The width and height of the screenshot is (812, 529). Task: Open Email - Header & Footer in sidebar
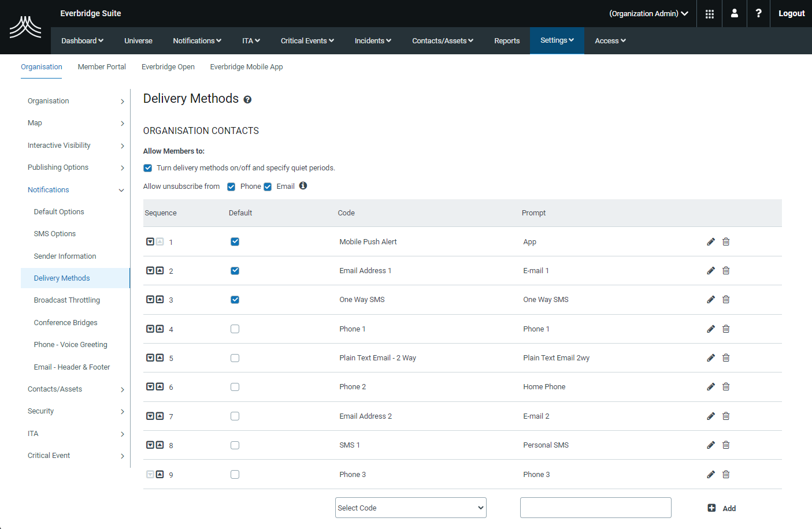point(72,367)
